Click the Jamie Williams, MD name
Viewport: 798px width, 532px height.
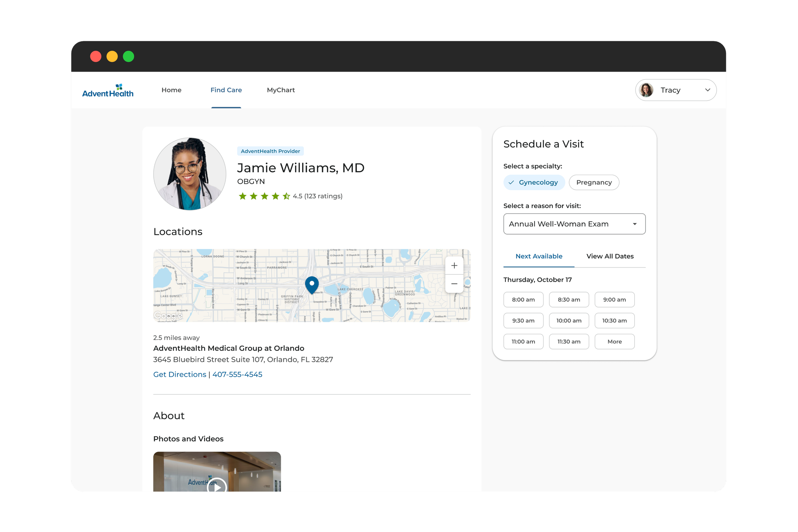301,168
